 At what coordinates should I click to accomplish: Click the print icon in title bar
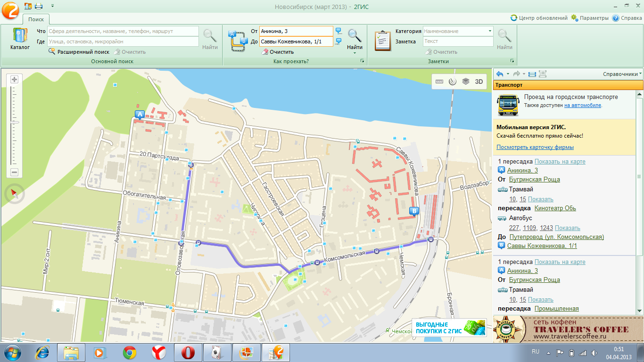39,6
